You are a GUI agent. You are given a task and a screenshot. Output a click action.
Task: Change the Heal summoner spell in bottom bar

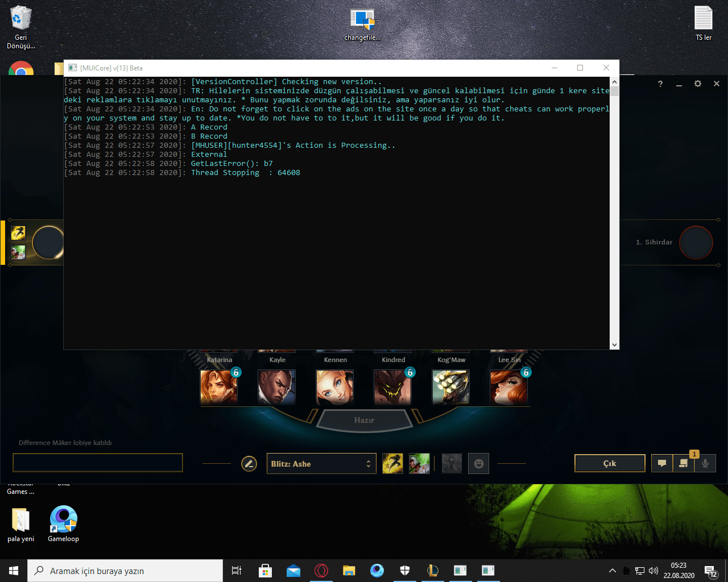(x=420, y=464)
